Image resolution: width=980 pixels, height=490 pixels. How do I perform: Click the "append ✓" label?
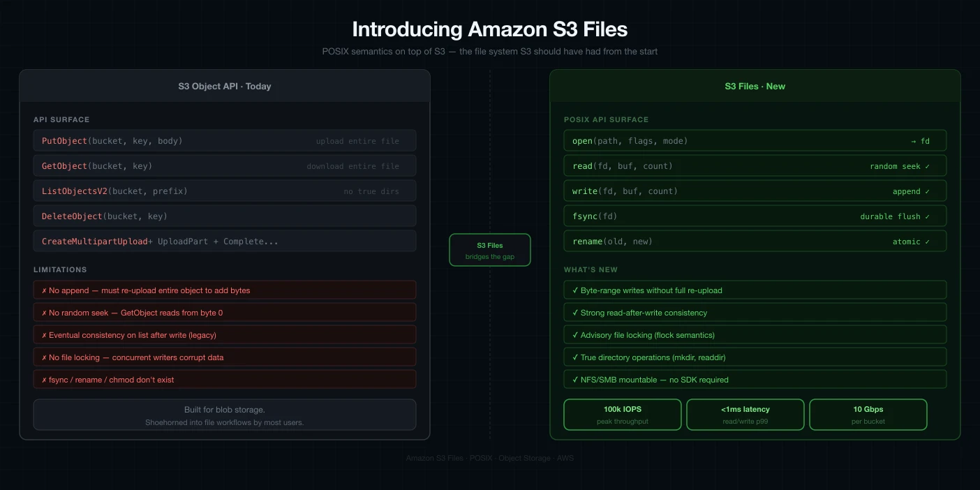click(x=912, y=191)
